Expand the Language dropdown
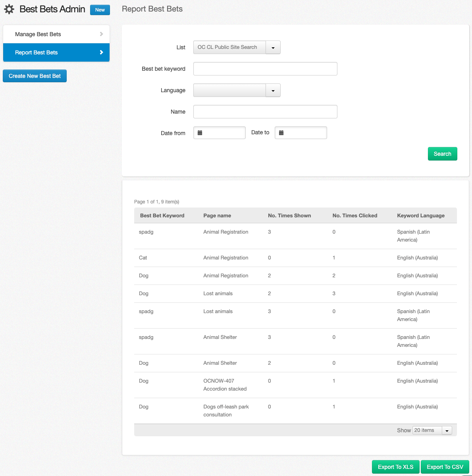The image size is (472, 476). [273, 90]
